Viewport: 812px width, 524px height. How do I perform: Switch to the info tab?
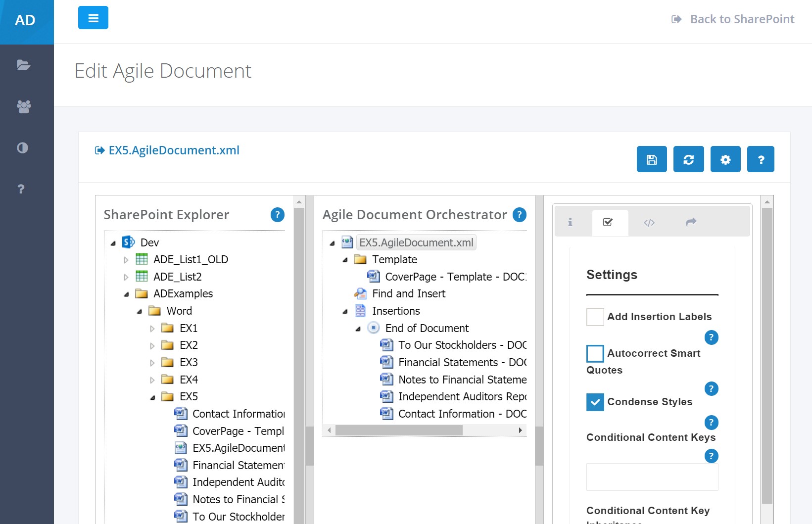click(x=570, y=222)
